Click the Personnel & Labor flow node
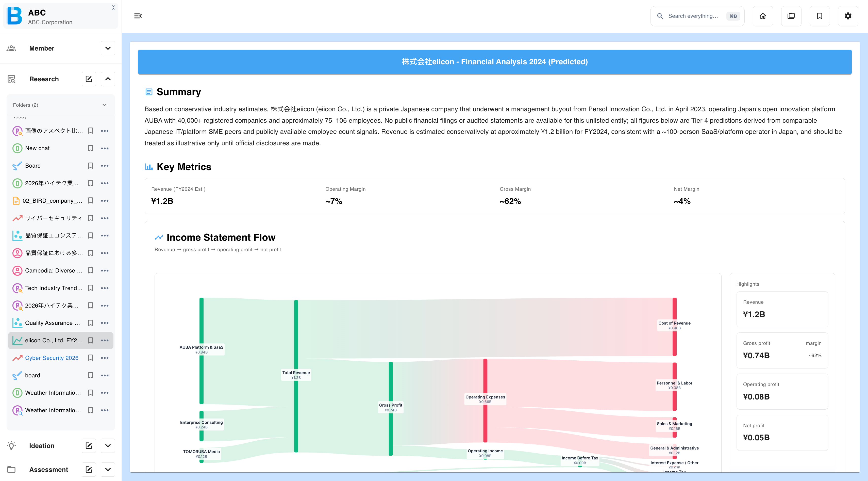The image size is (868, 481). [x=674, y=386]
